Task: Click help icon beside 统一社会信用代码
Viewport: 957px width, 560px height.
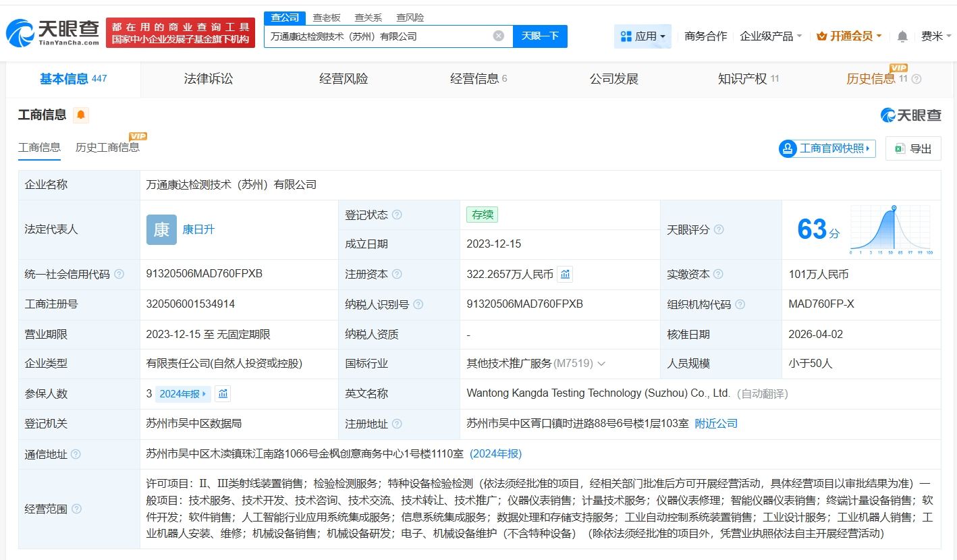Action: click(119, 274)
